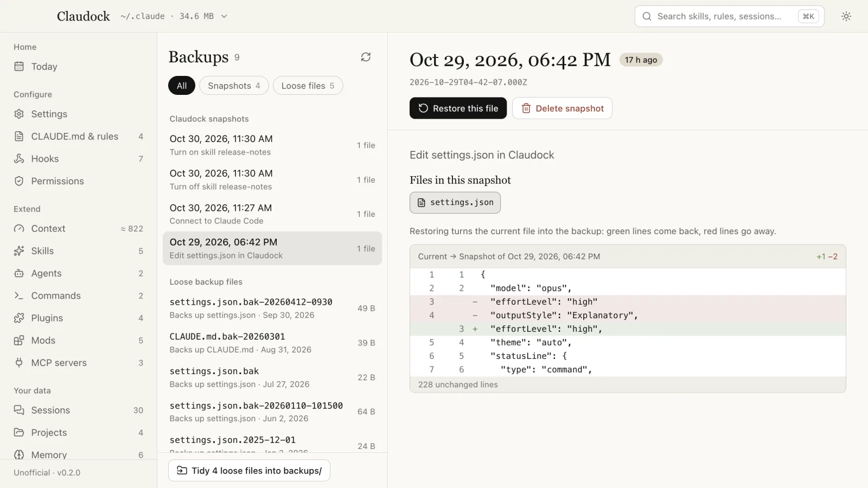Viewport: 868px width, 488px height.
Task: Select settings.json.bak-20260412-0930 backup
Action: click(272, 308)
